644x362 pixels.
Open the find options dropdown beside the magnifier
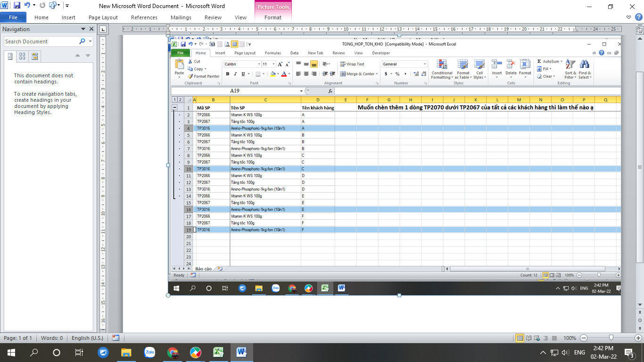90,41
